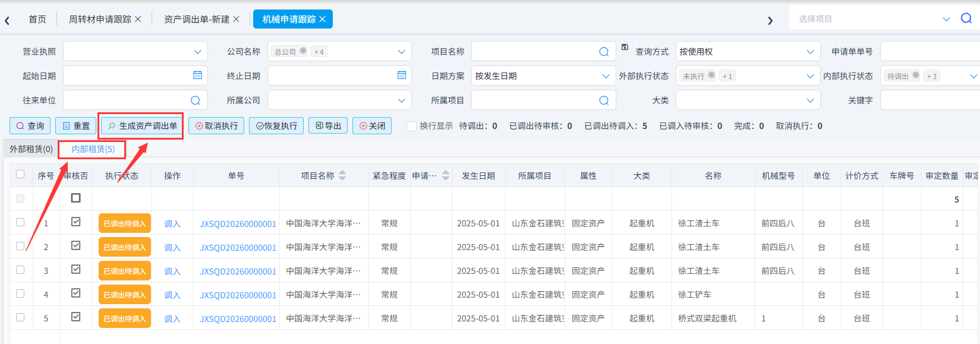Screen dimensions: 980x344
Task: Remove the 未执行 tag from 外部执行状态
Action: click(x=711, y=75)
